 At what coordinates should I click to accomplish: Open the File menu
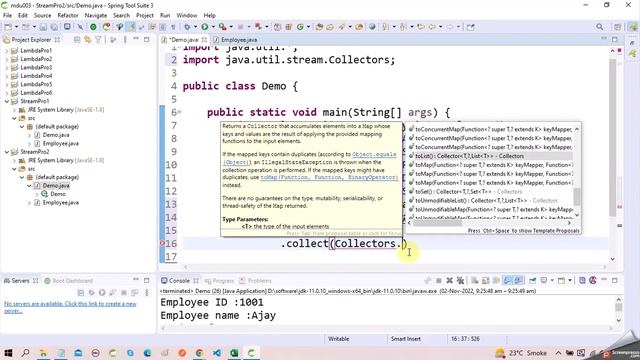click(7, 16)
